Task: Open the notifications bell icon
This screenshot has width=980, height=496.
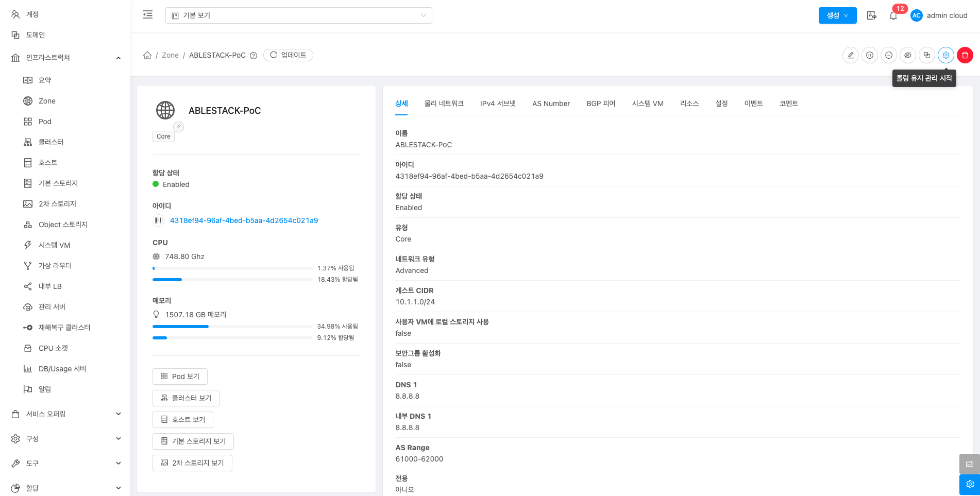Action: pos(893,16)
